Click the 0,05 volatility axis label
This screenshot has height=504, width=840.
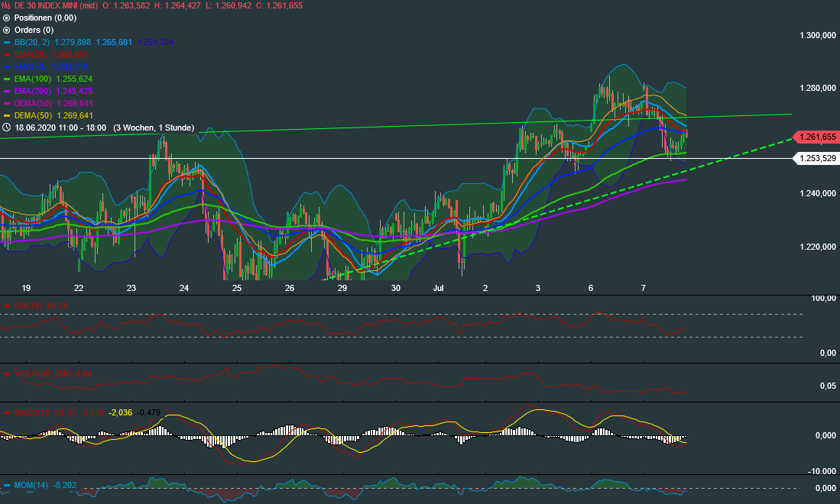pyautogui.click(x=829, y=386)
